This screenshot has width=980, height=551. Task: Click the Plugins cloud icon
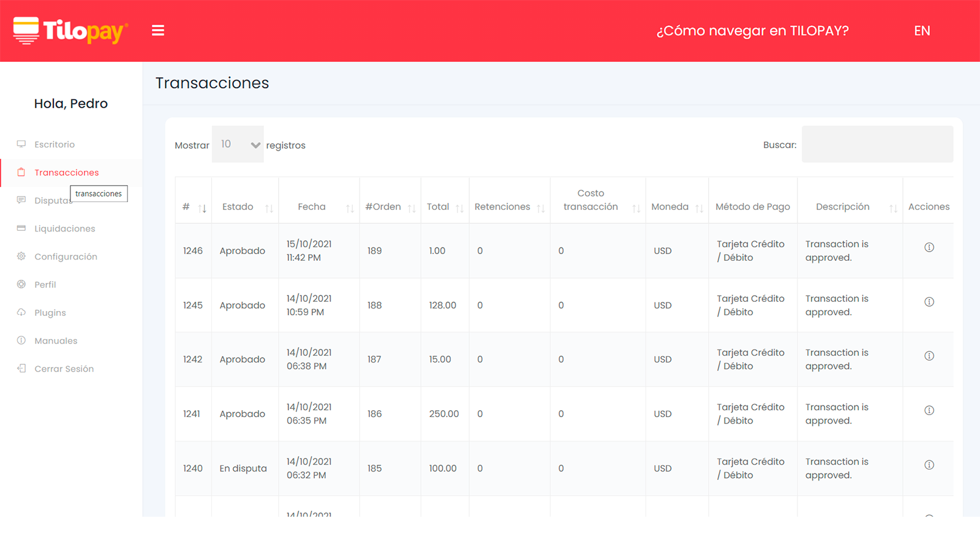pyautogui.click(x=21, y=312)
